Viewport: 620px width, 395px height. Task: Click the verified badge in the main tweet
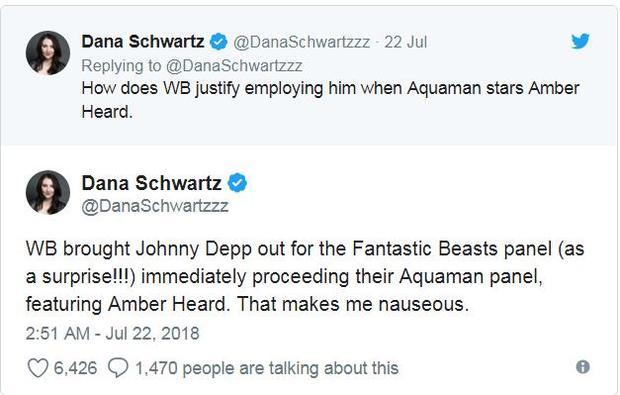pyautogui.click(x=237, y=183)
